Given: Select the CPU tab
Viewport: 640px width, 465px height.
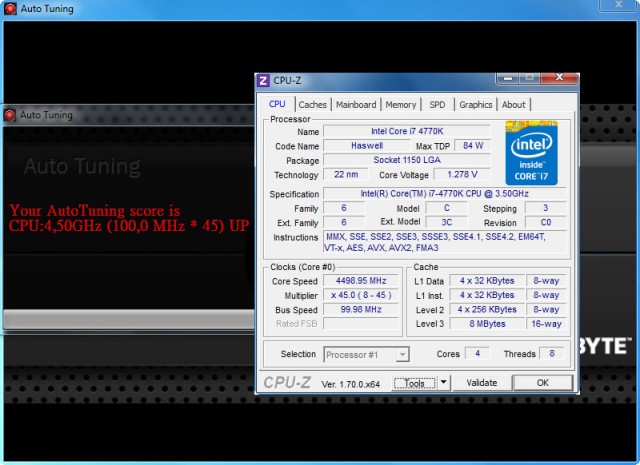Looking at the screenshot, I should [x=277, y=104].
